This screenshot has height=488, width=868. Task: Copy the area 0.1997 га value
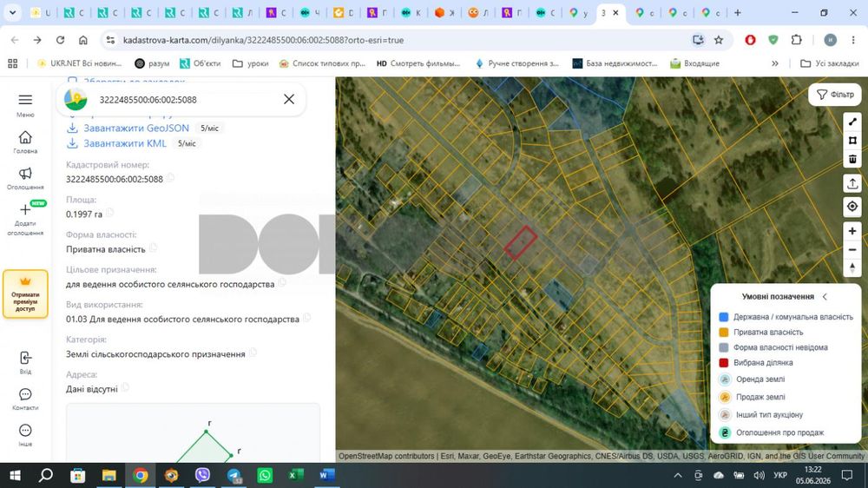[x=110, y=213]
